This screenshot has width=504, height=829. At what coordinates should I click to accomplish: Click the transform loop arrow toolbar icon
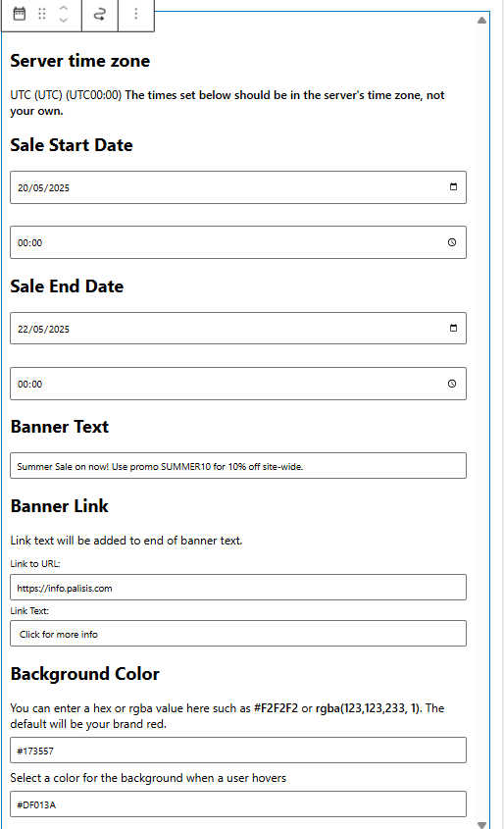(99, 15)
